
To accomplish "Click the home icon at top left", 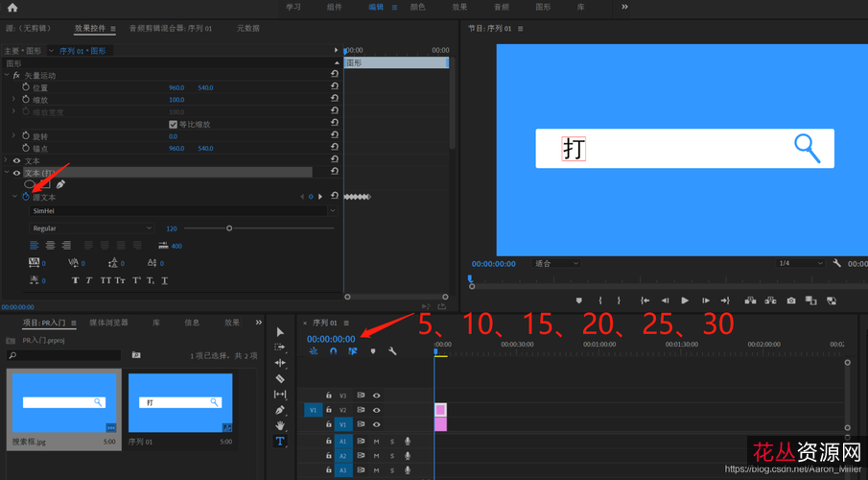I will click(x=12, y=8).
